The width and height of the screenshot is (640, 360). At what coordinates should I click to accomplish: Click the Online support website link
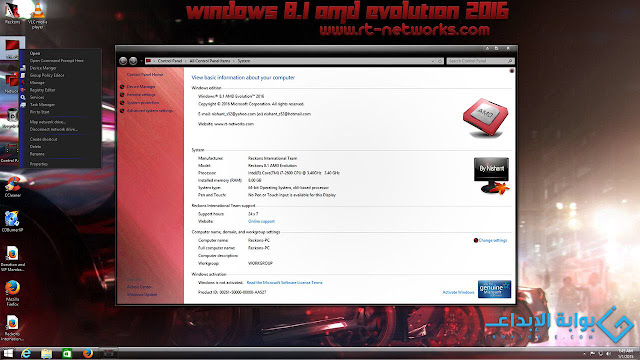tap(261, 221)
